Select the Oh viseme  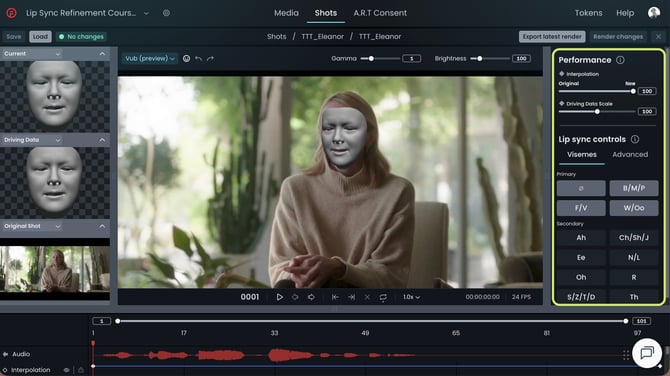[581, 277]
